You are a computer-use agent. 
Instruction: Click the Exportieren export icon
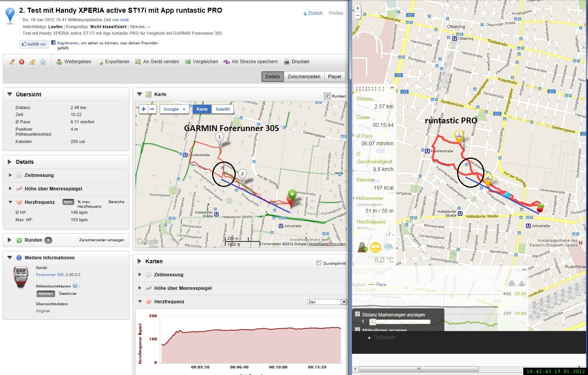100,62
